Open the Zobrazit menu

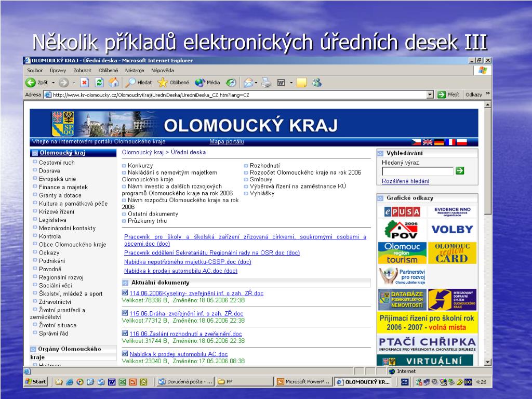click(83, 71)
